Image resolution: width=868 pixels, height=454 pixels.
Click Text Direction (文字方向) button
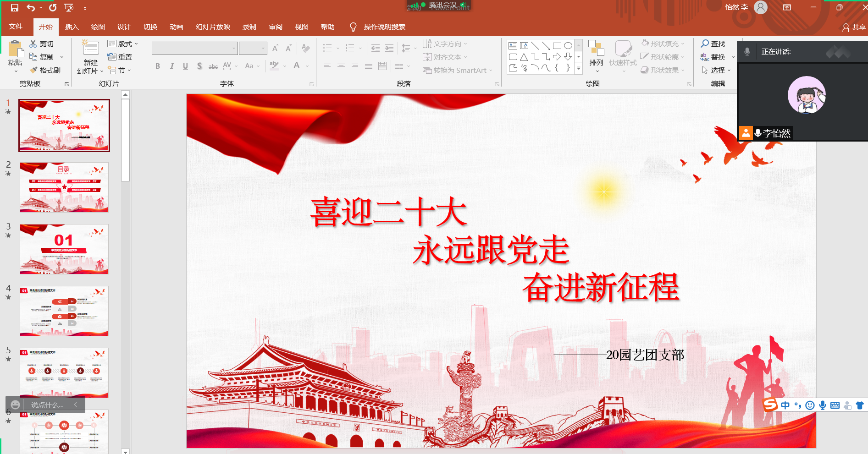[445, 44]
